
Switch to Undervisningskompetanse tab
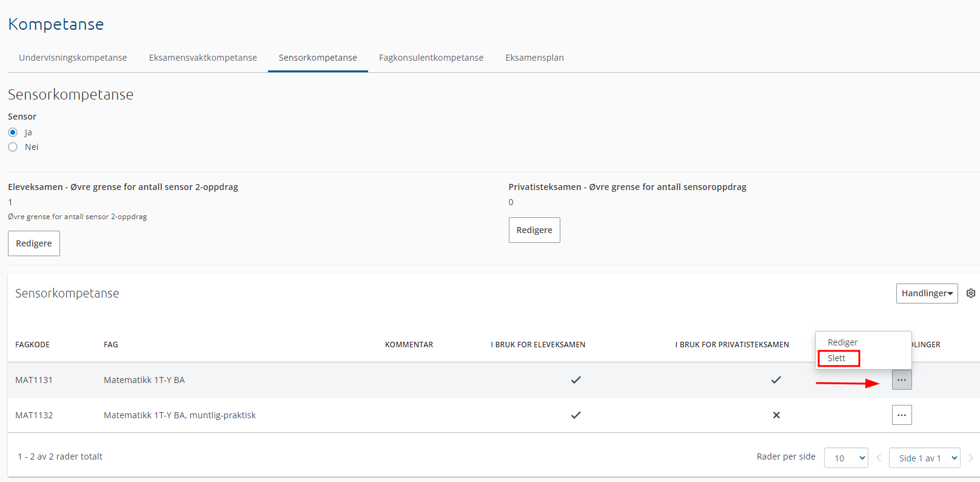coord(73,58)
